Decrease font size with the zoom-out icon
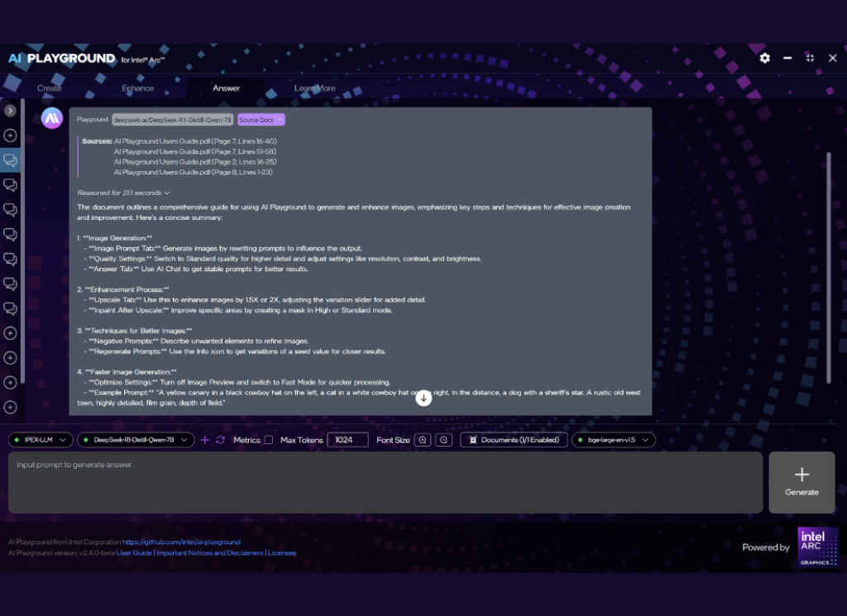Image resolution: width=847 pixels, height=616 pixels. (443, 440)
